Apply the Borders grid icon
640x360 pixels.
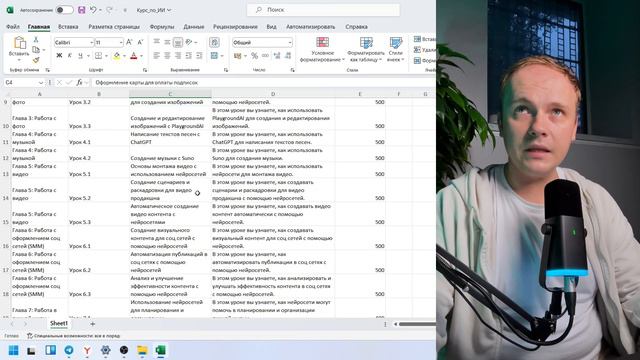coord(98,56)
